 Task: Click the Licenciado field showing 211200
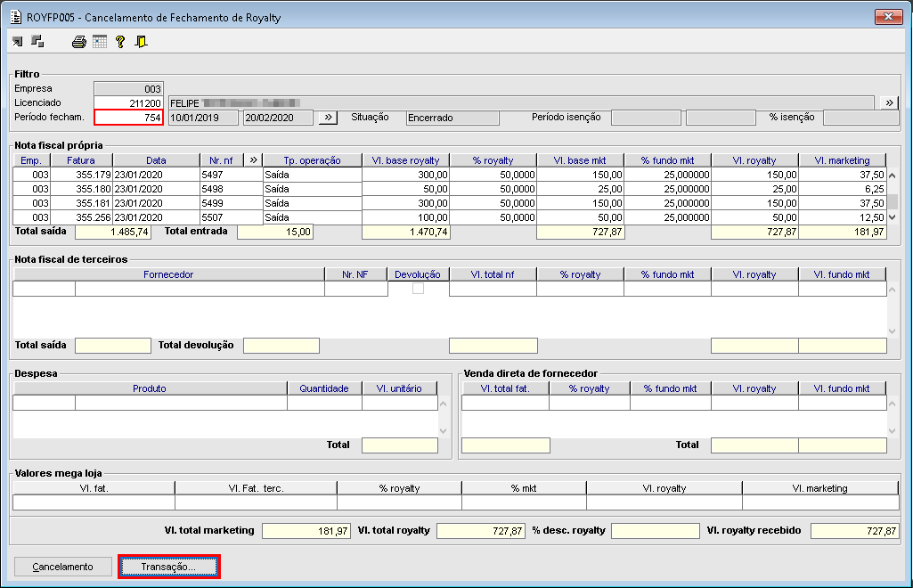tap(128, 103)
